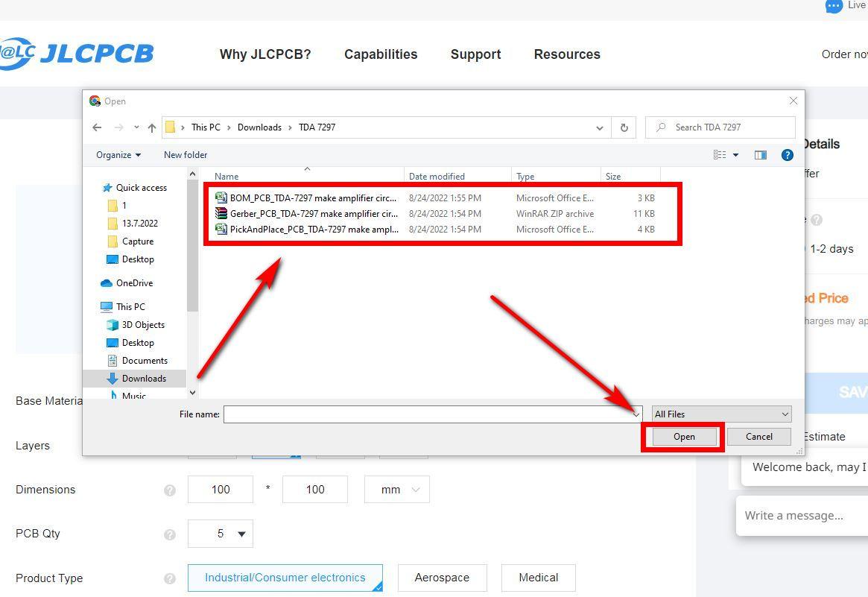
Task: Click the Refresh button in address bar
Action: (x=624, y=127)
